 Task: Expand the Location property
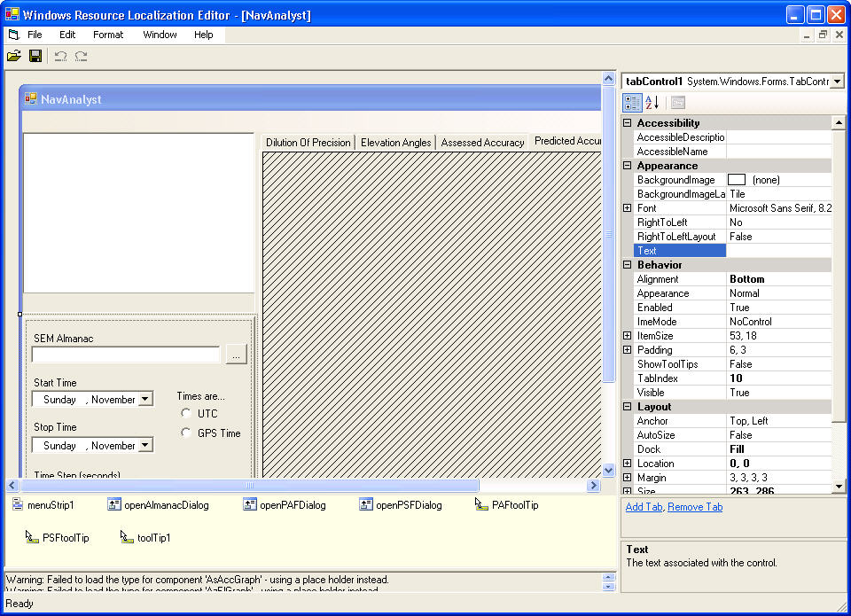point(628,464)
